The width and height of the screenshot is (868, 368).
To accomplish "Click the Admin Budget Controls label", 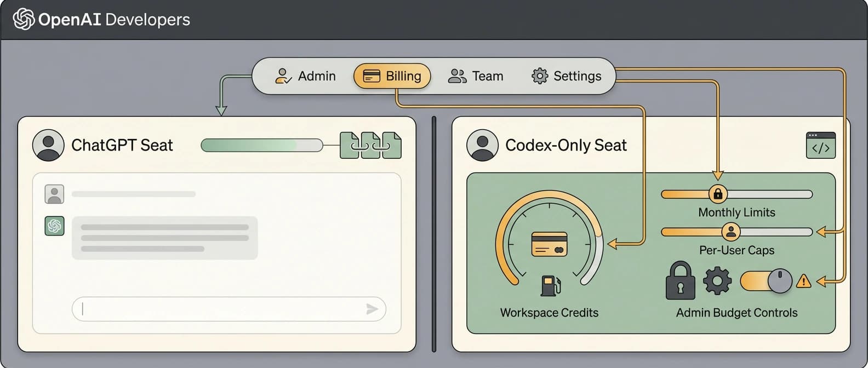I will click(x=736, y=313).
